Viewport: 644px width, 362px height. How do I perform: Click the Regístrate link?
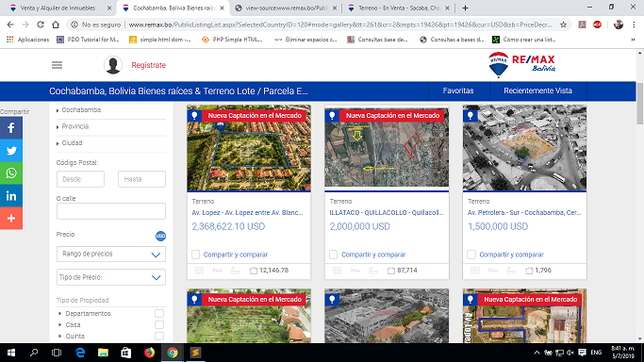tap(149, 65)
